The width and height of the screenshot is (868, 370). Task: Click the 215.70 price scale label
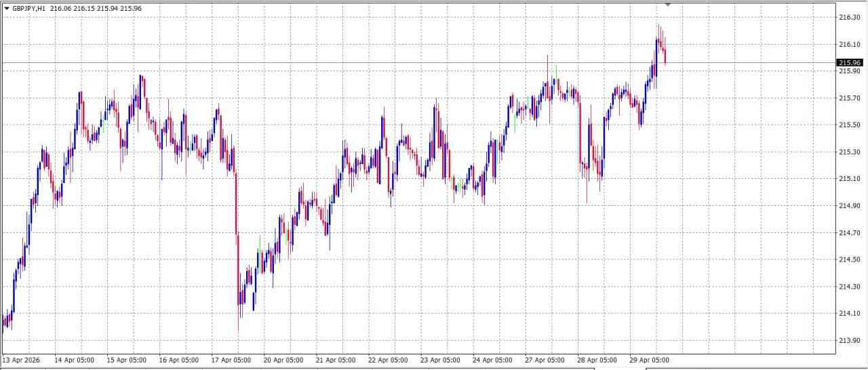[850, 98]
